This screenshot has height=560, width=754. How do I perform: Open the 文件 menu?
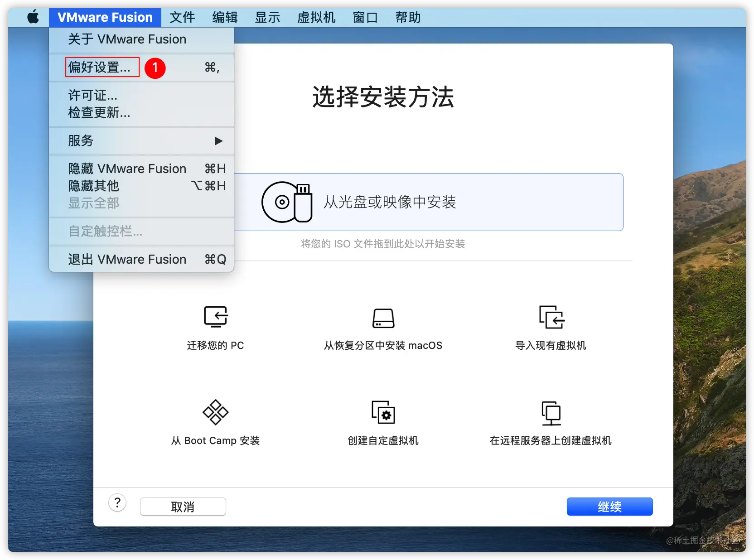(x=182, y=18)
